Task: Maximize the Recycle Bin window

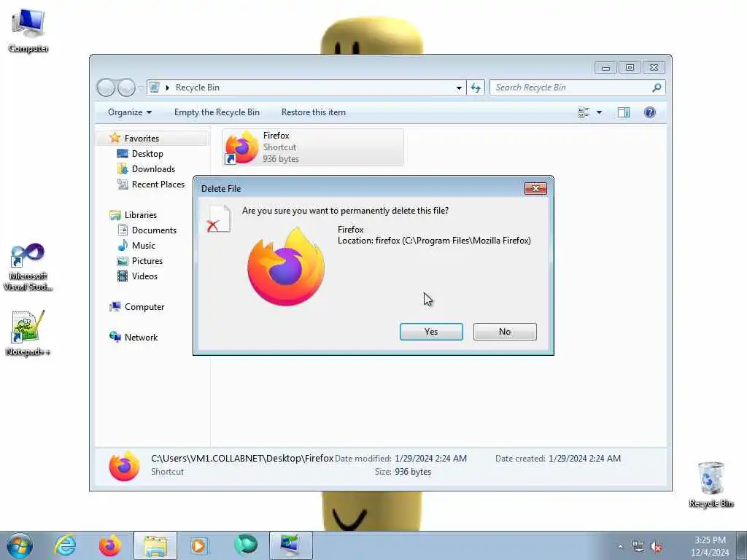Action: point(630,68)
